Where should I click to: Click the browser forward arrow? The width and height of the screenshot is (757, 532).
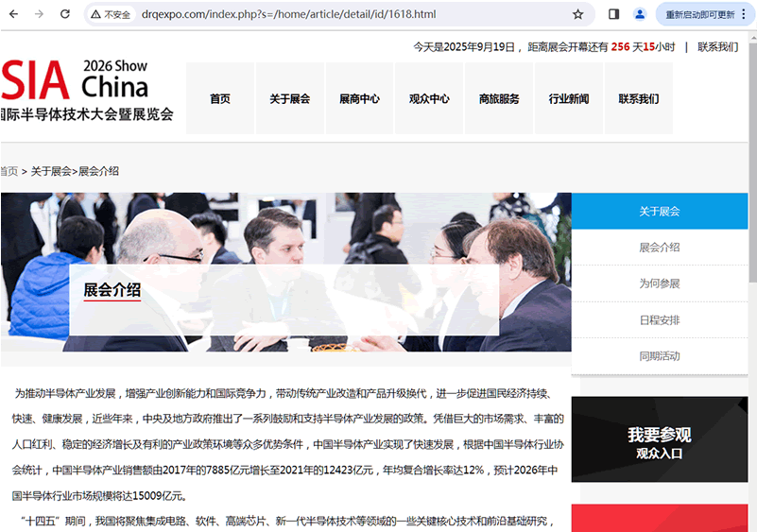coord(39,14)
